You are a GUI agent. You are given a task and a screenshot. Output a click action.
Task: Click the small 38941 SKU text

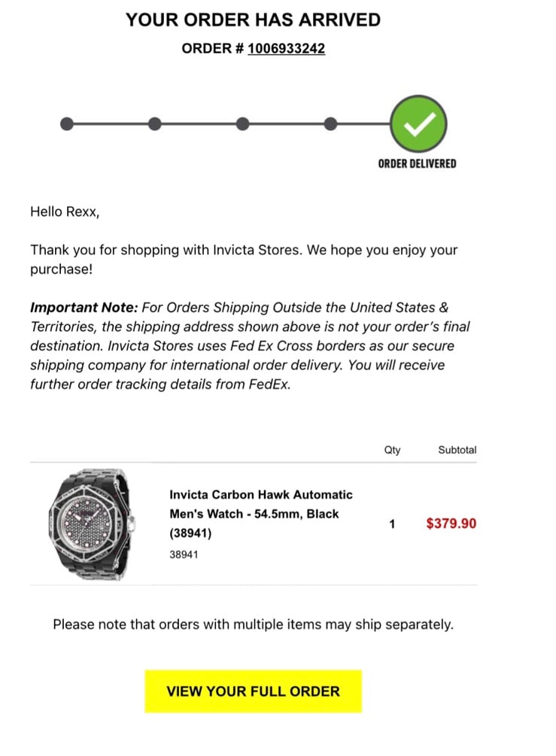[x=184, y=554]
